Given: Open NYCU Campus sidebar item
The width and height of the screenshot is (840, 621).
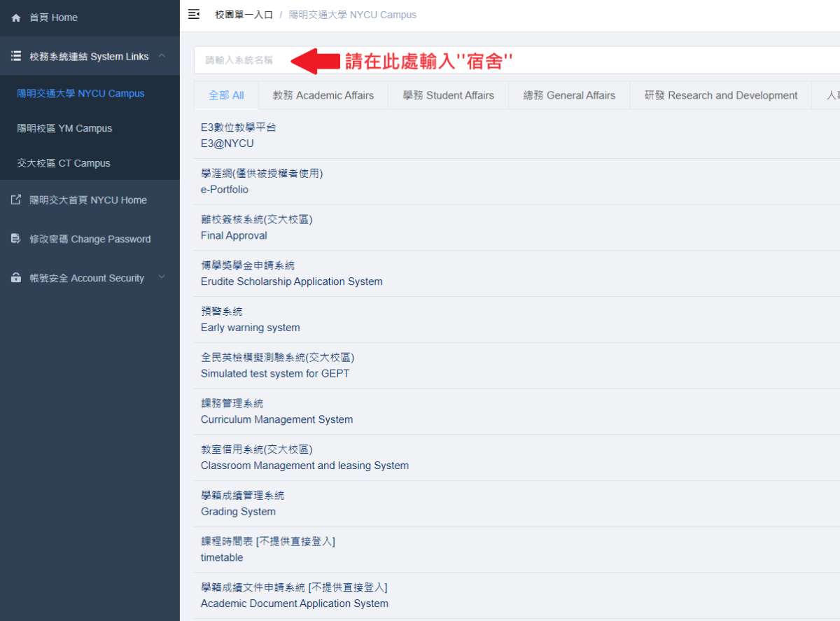Looking at the screenshot, I should [x=80, y=93].
